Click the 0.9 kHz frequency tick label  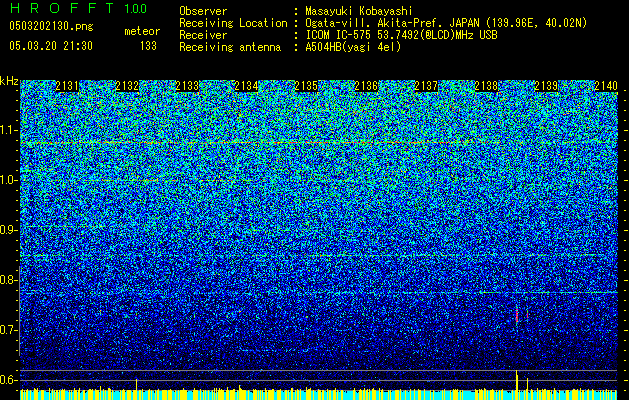pyautogui.click(x=8, y=230)
